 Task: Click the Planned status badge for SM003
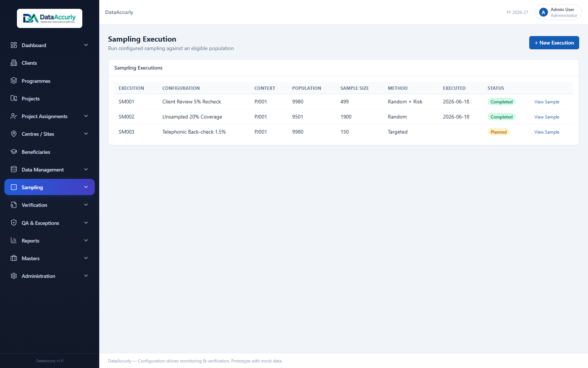498,132
